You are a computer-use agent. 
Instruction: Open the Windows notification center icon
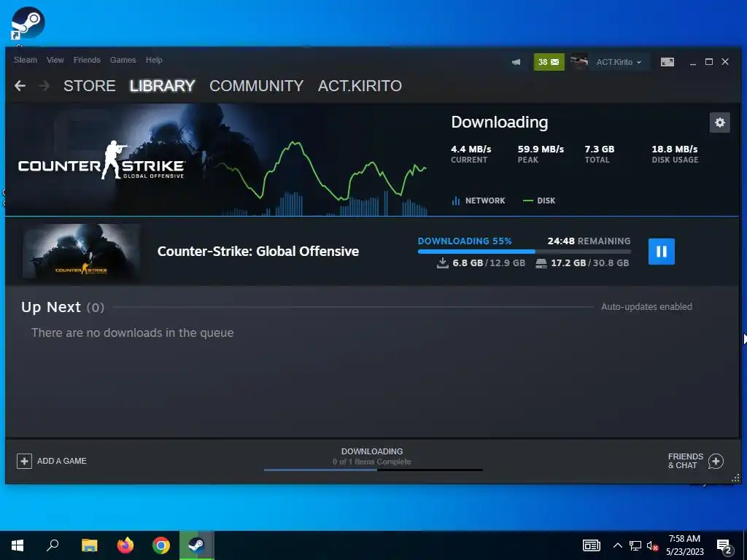tap(724, 547)
